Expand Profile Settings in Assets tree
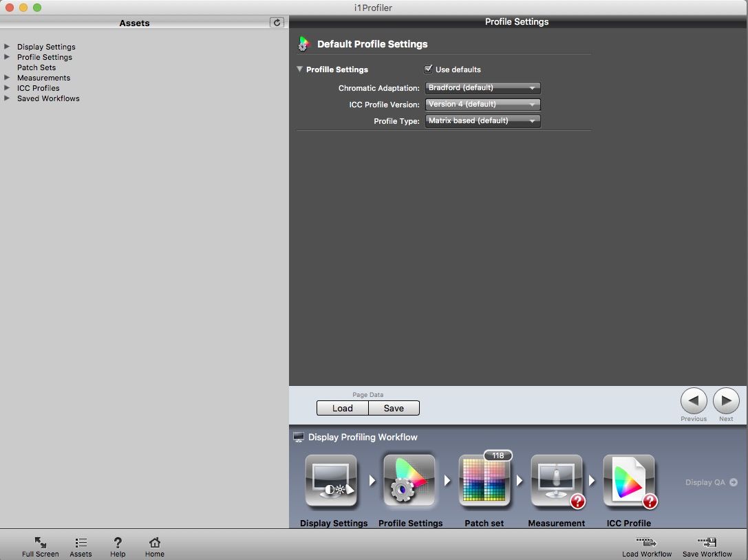This screenshot has height=560, width=748. point(7,57)
